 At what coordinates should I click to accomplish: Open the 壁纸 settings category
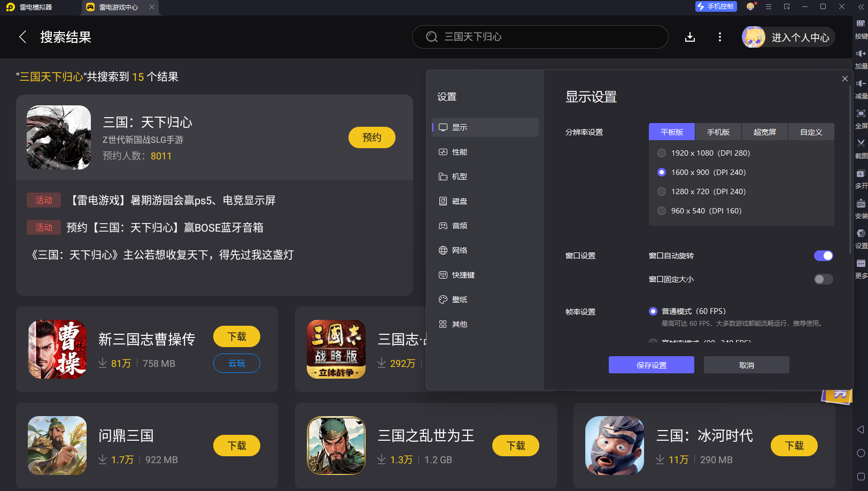click(485, 300)
